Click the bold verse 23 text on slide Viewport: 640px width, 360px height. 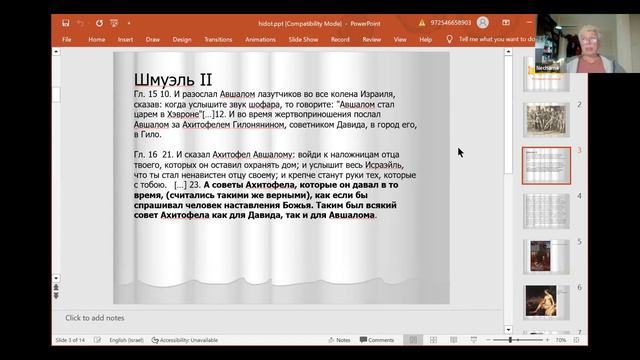pos(265,200)
